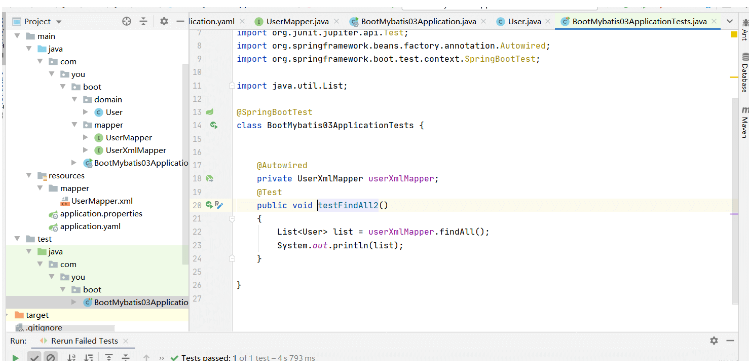This screenshot has height=361, width=753.
Task: Collapse the resources folder
Action: click(x=29, y=176)
